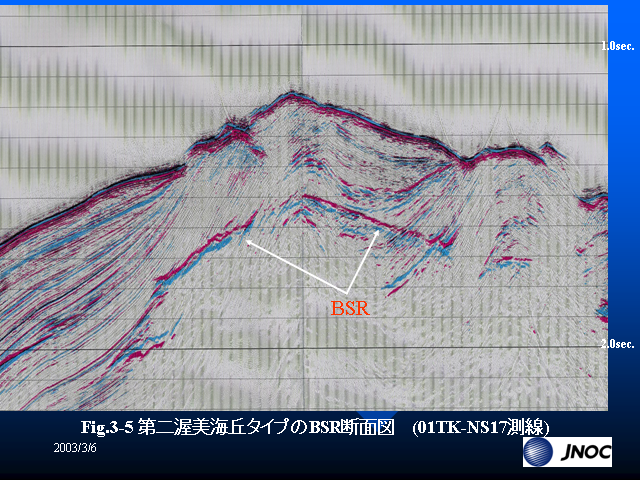Click the 1.0sec. time axis label
The height and width of the screenshot is (480, 640).
coord(618,46)
